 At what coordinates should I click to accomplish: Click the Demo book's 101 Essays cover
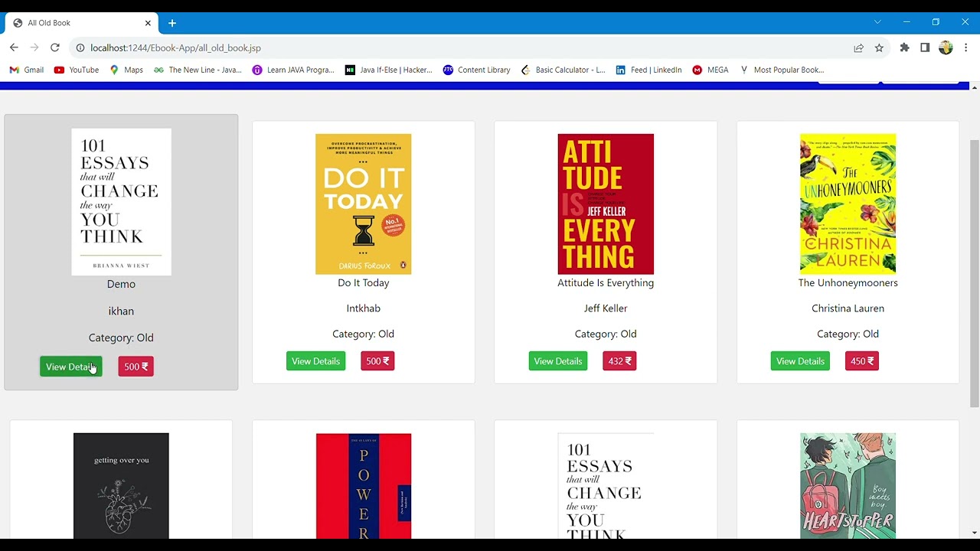pyautogui.click(x=121, y=202)
